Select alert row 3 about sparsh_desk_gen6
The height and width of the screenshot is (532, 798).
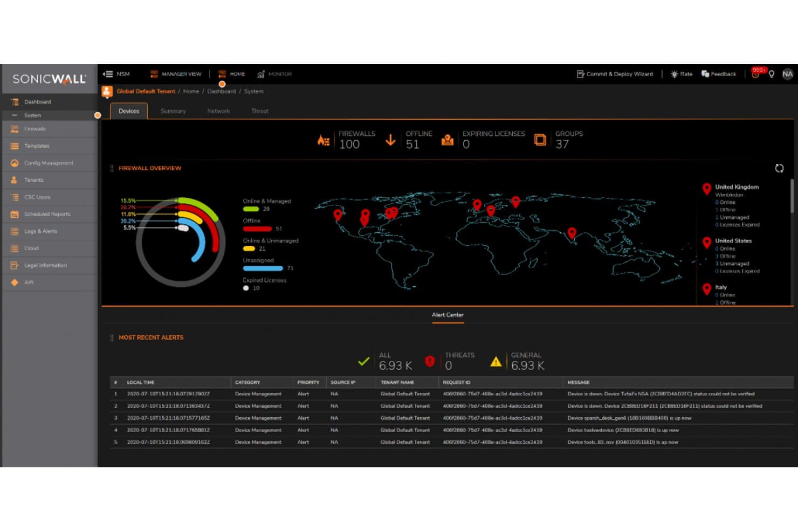click(x=452, y=418)
